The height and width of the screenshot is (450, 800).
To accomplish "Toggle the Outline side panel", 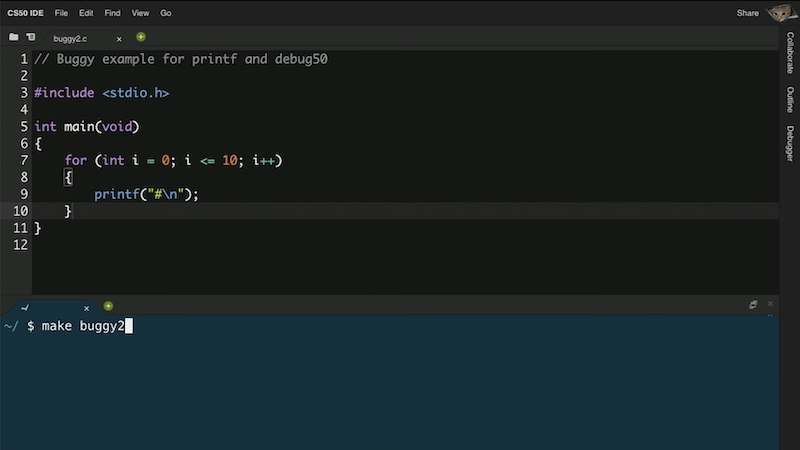I will click(790, 100).
